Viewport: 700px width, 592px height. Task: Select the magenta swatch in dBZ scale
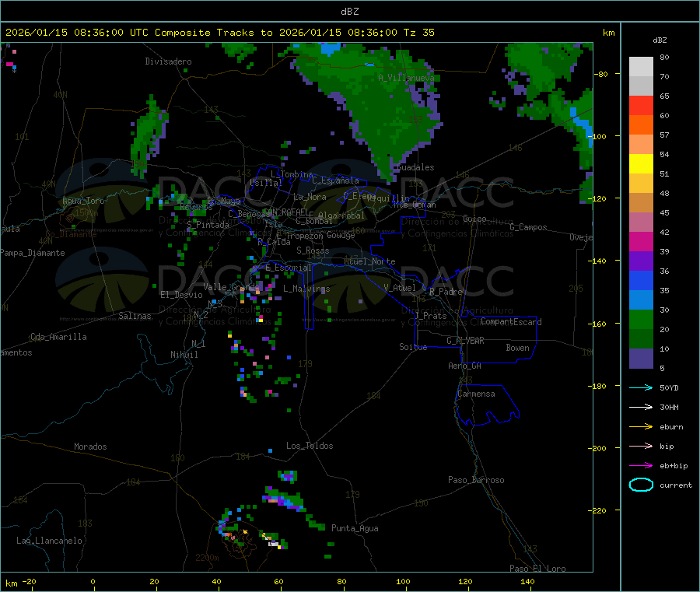pyautogui.click(x=641, y=241)
